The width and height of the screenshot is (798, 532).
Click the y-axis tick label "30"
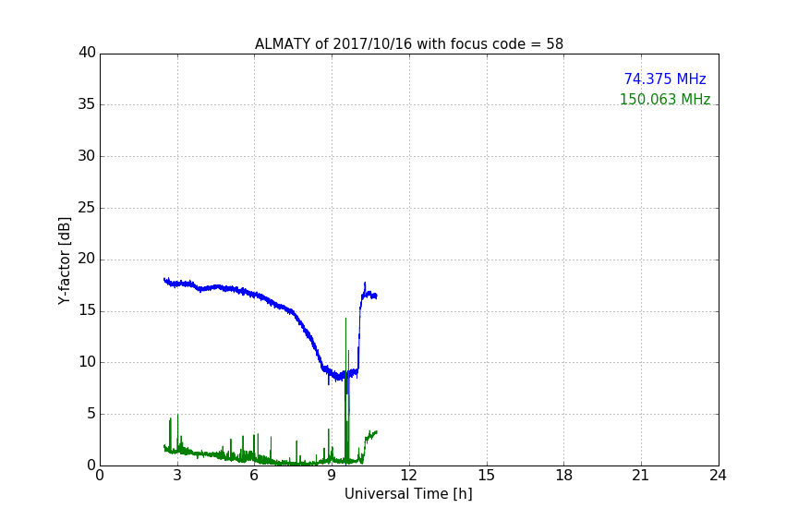[87, 156]
